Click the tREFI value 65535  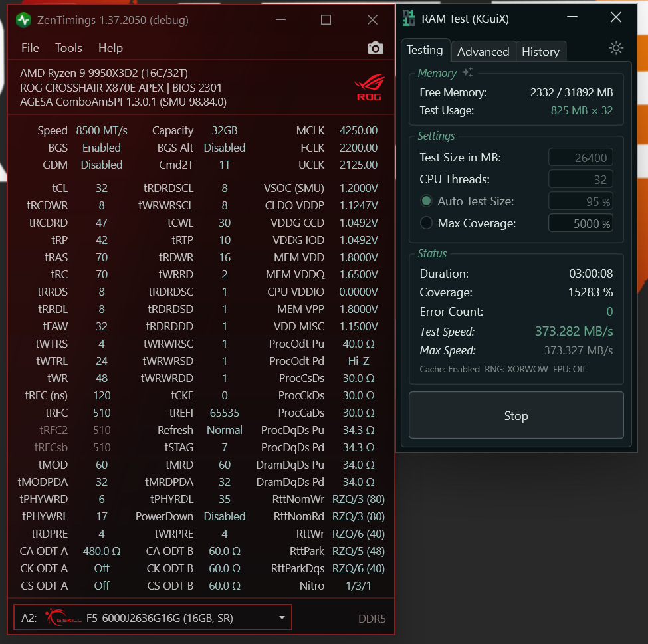click(225, 413)
